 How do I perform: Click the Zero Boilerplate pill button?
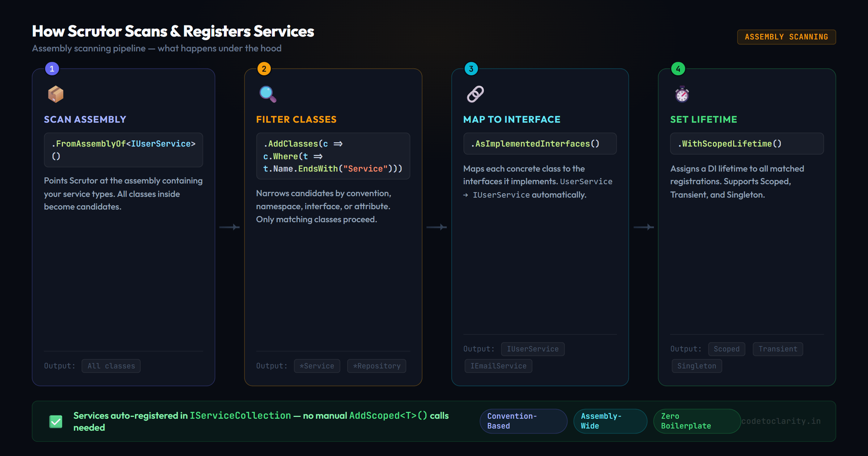coord(697,421)
